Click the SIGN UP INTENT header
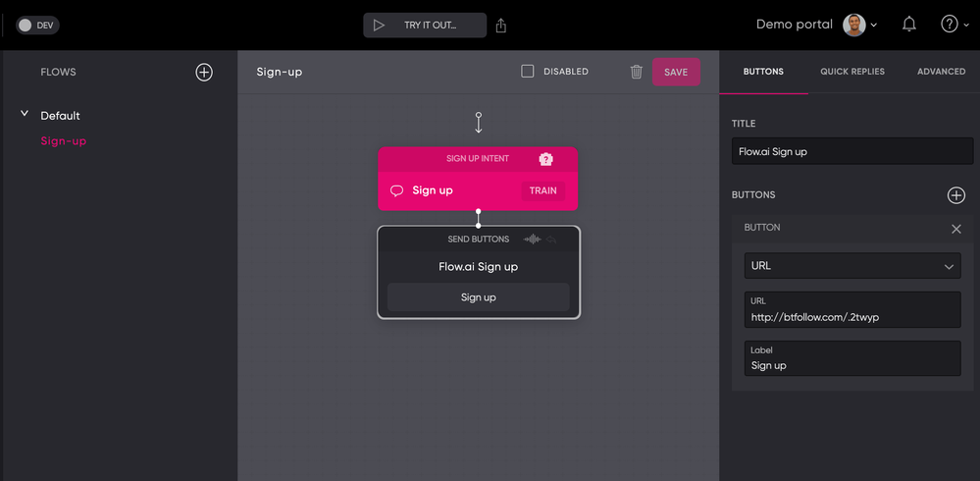Viewport: 980px width, 481px height. point(478,159)
